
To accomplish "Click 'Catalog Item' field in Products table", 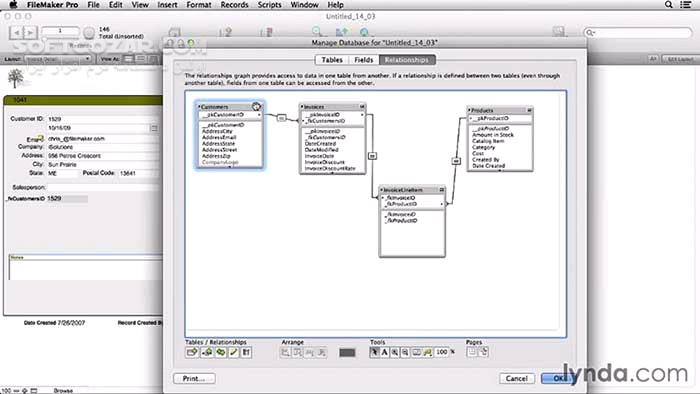I will point(488,141).
